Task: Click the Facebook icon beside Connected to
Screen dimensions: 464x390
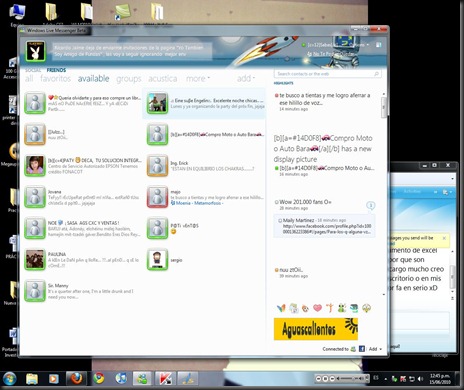Action: click(362, 349)
